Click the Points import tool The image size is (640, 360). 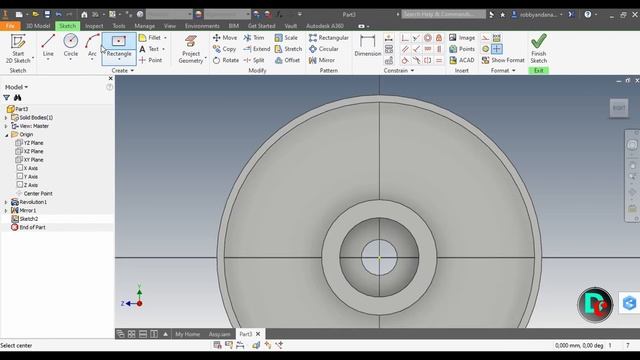tap(462, 49)
